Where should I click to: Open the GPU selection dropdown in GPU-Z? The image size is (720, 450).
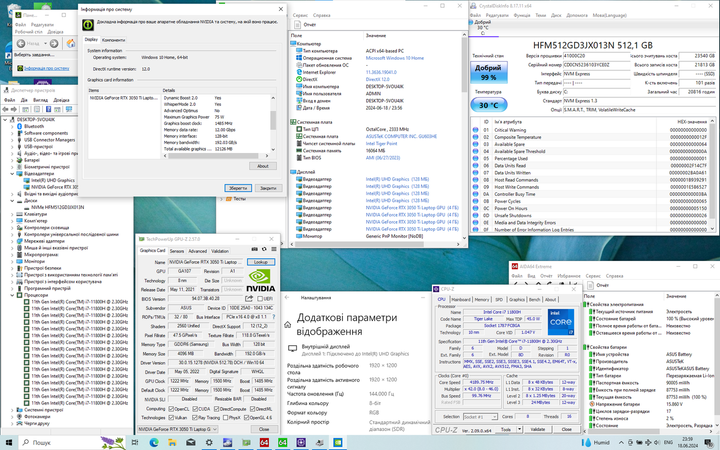[x=178, y=429]
